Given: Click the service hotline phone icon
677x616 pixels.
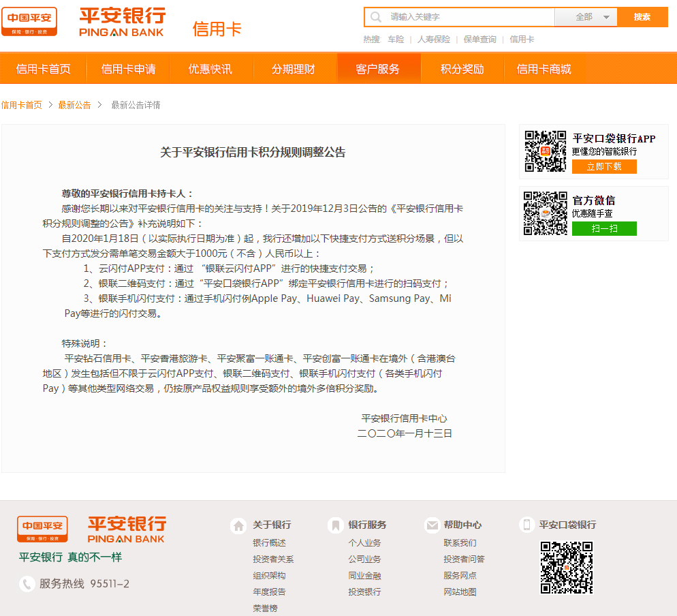Looking at the screenshot, I should click(x=27, y=584).
